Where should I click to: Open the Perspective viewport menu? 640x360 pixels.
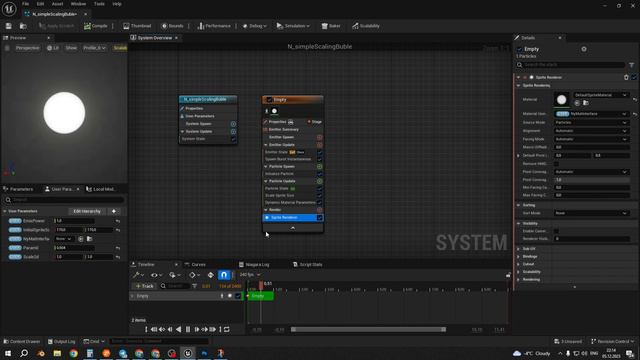(27, 48)
